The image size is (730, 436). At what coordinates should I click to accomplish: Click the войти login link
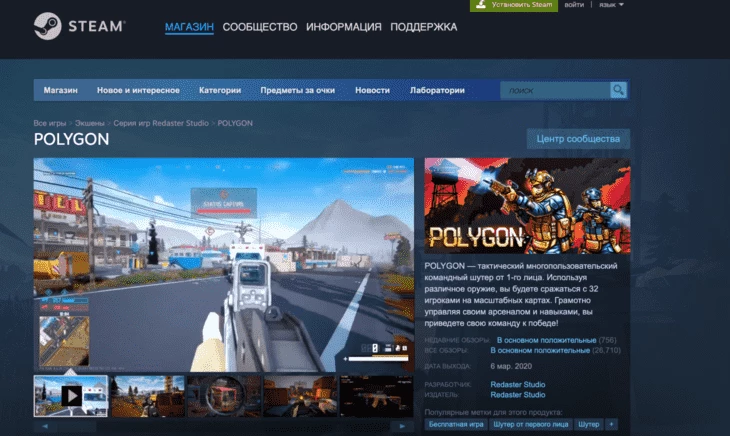574,5
